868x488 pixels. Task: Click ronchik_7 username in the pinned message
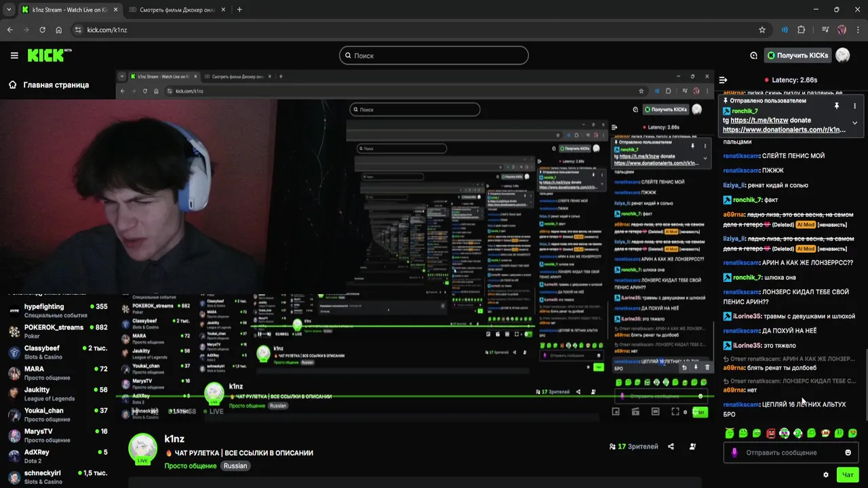point(745,110)
